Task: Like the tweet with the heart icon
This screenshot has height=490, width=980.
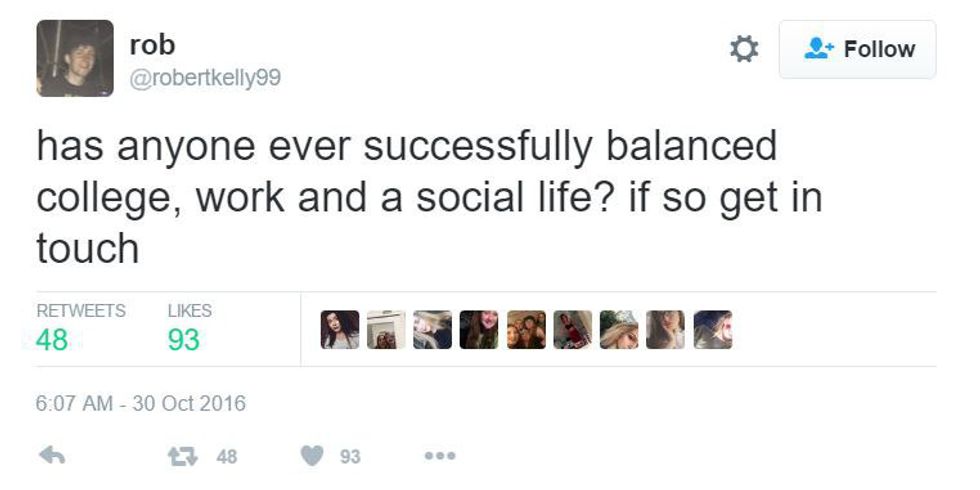Action: [314, 456]
